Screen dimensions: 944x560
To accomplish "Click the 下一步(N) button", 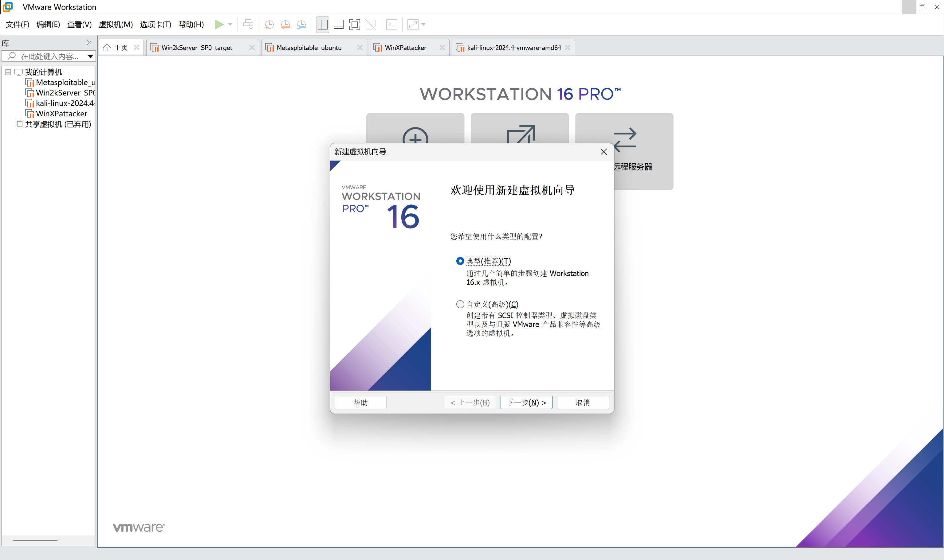I will (526, 402).
